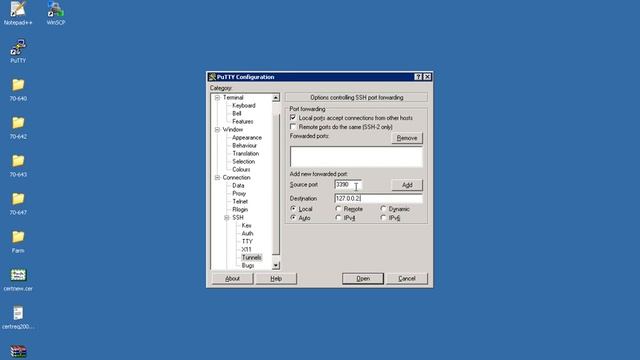Open the Colours category
The height and width of the screenshot is (360, 640).
click(x=241, y=169)
